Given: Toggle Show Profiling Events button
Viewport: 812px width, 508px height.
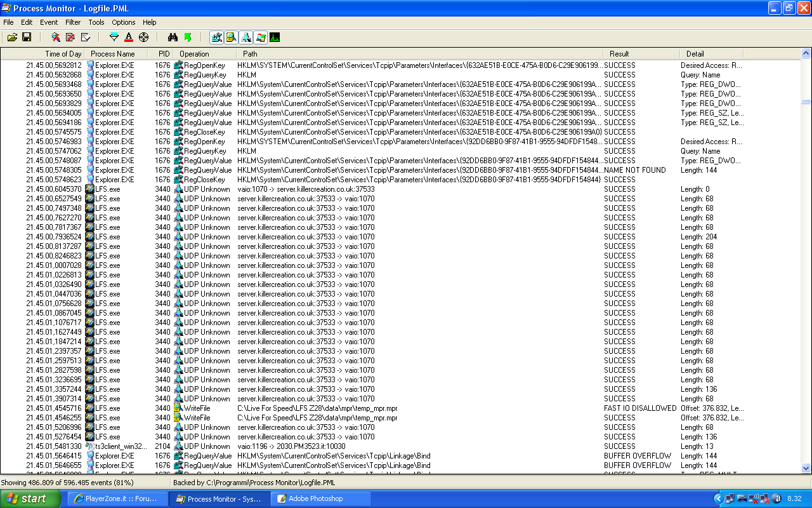Looking at the screenshot, I should pos(275,37).
